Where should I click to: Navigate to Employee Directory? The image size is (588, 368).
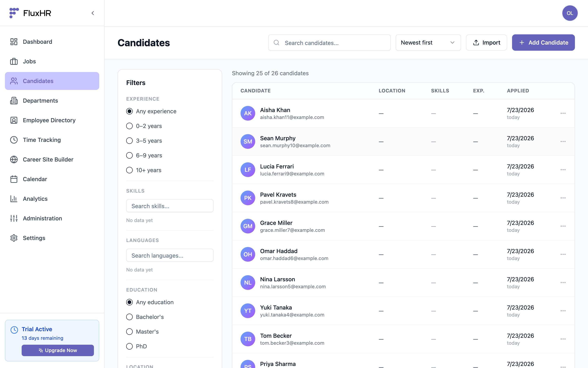[x=52, y=120]
